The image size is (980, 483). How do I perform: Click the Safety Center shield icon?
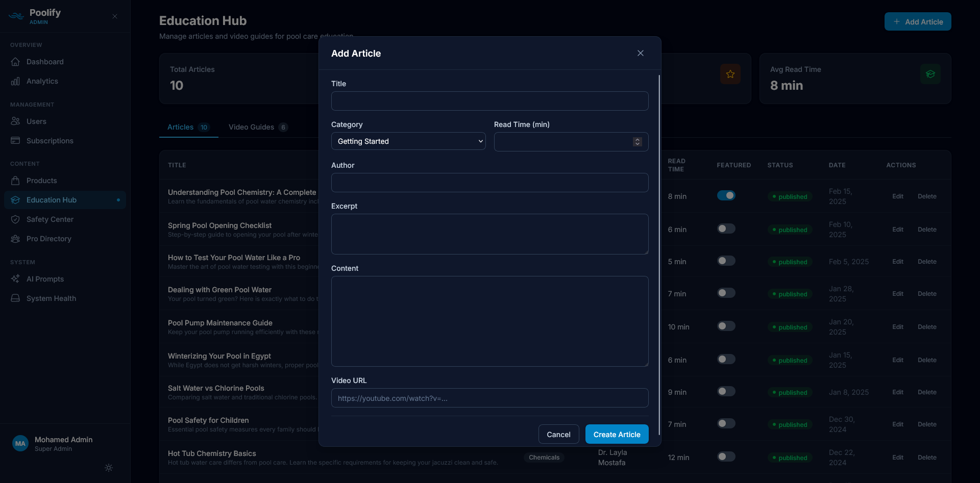15,219
